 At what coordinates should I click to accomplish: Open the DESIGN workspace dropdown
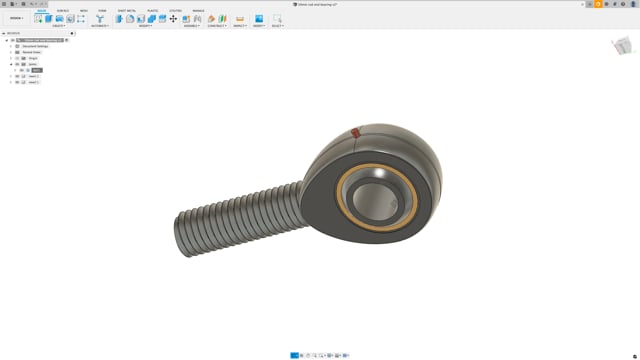(16, 18)
